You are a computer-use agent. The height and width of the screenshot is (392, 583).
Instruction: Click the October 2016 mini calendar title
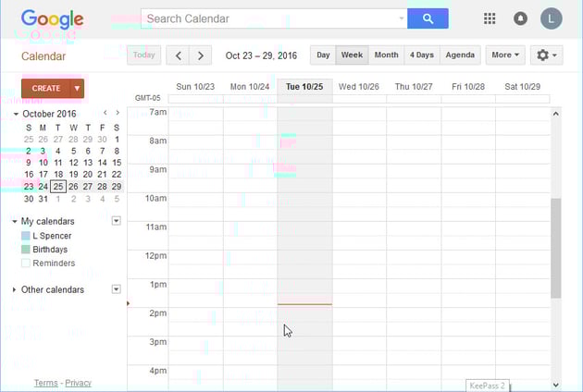point(49,114)
